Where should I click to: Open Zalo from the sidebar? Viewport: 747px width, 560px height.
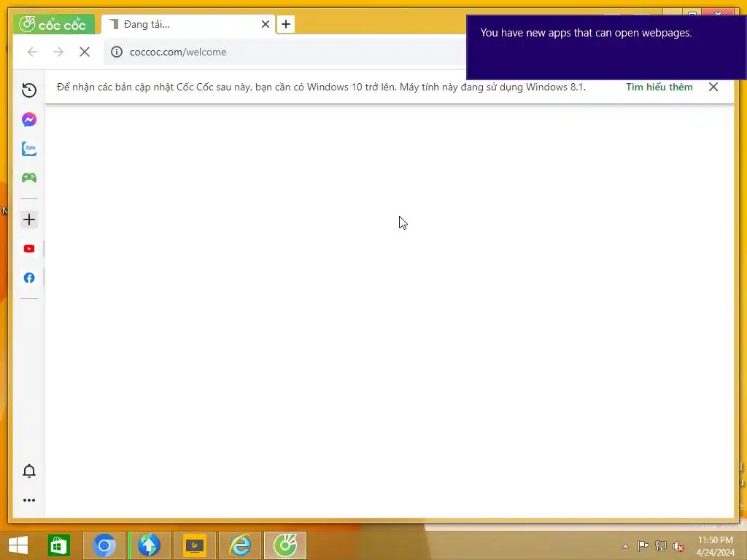[29, 149]
